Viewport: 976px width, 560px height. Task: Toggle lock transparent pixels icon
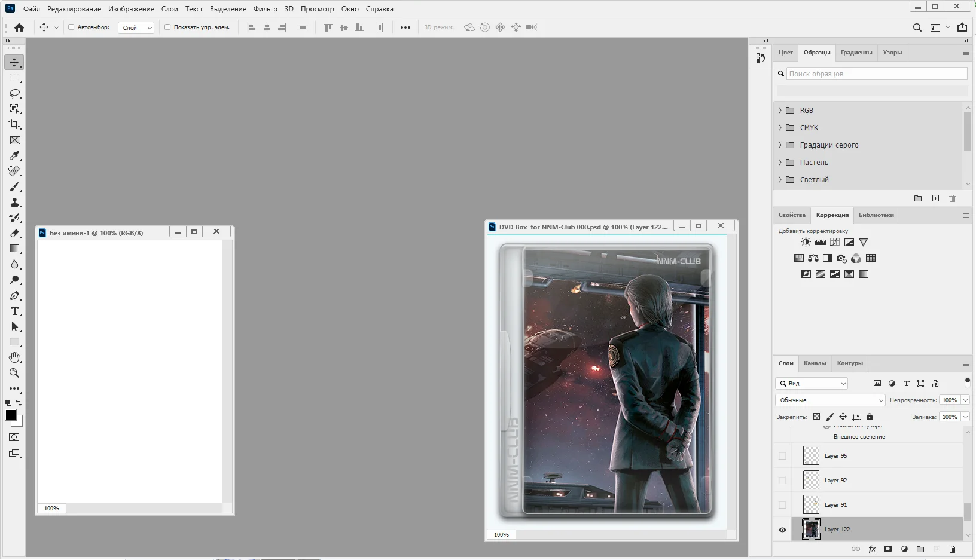point(817,417)
